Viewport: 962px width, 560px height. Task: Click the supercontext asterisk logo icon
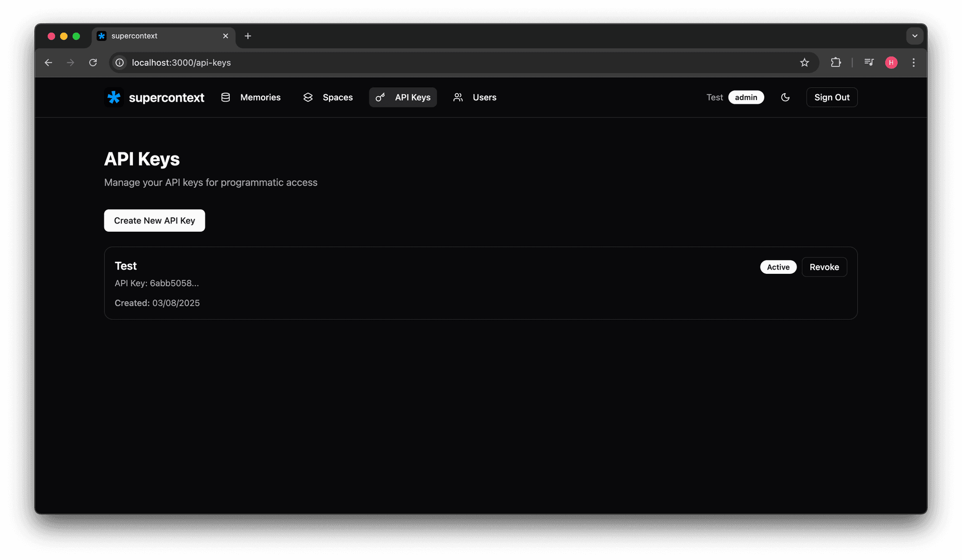[x=114, y=97]
